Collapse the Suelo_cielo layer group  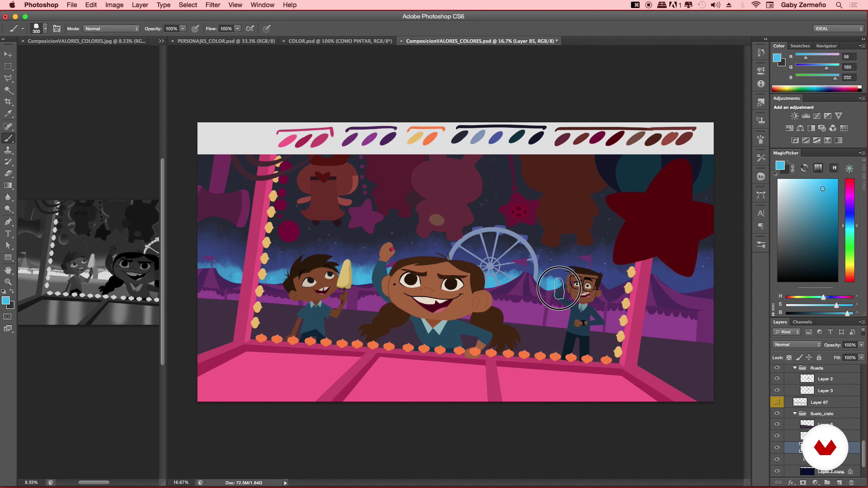pyautogui.click(x=795, y=413)
